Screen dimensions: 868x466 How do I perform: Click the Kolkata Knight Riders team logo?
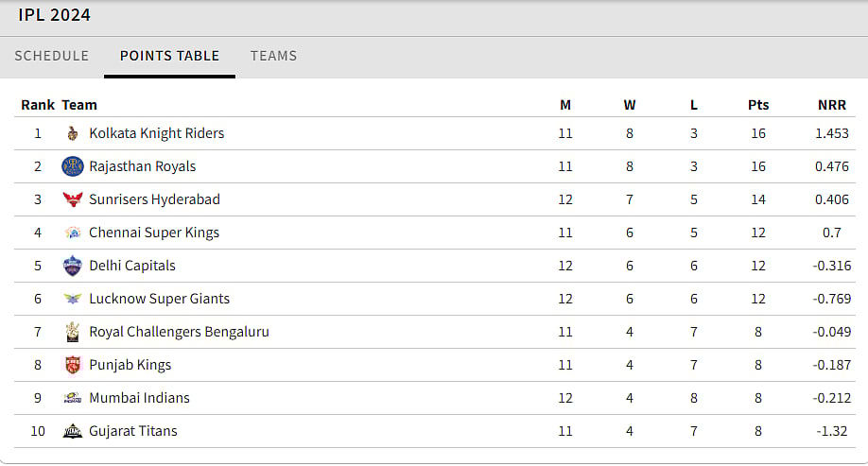[x=73, y=133]
